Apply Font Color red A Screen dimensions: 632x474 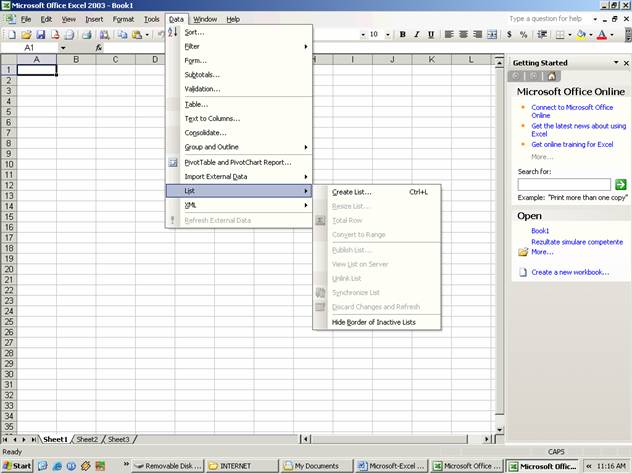tap(602, 35)
